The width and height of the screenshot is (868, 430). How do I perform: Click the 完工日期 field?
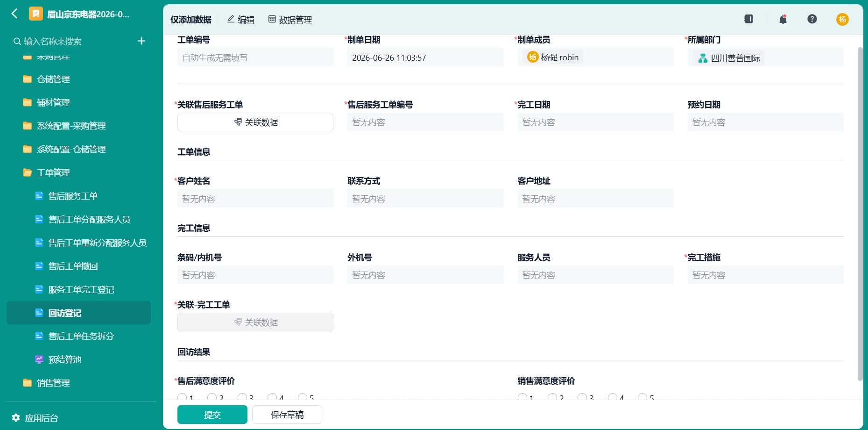(596, 122)
